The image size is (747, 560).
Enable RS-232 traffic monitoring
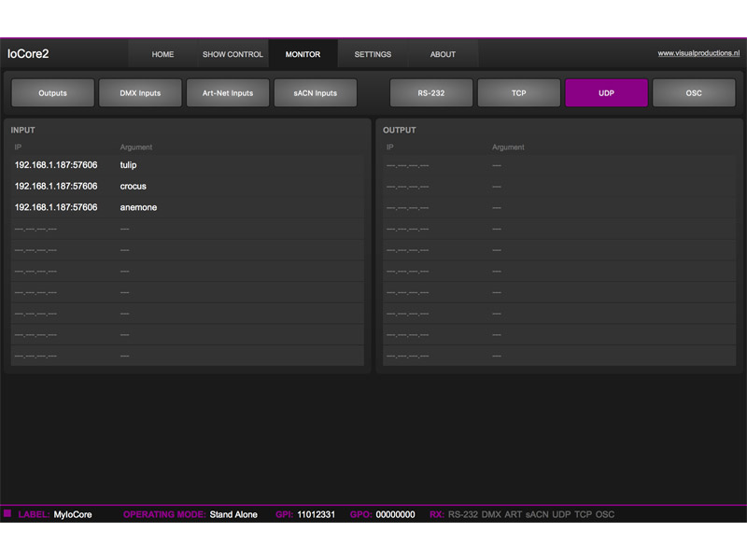click(430, 92)
